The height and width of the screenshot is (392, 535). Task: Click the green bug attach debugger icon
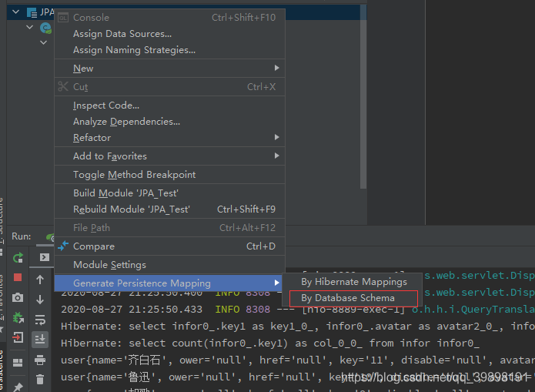pyautogui.click(x=18, y=317)
